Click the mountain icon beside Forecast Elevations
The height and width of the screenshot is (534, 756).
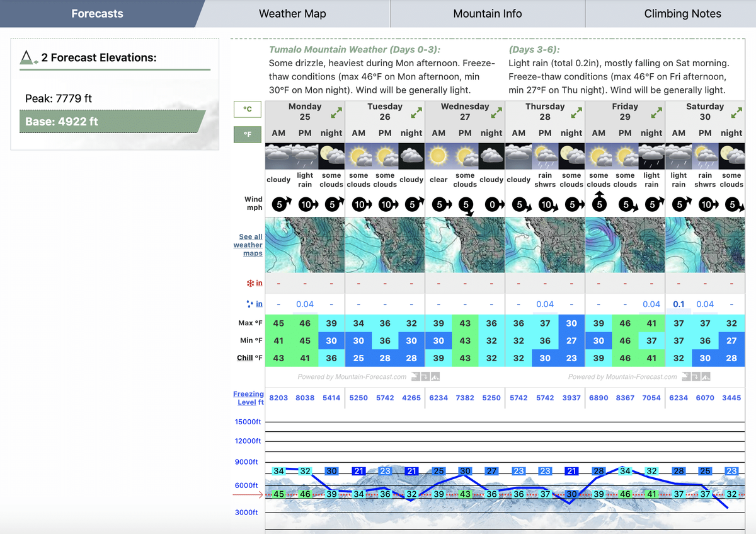tap(27, 58)
